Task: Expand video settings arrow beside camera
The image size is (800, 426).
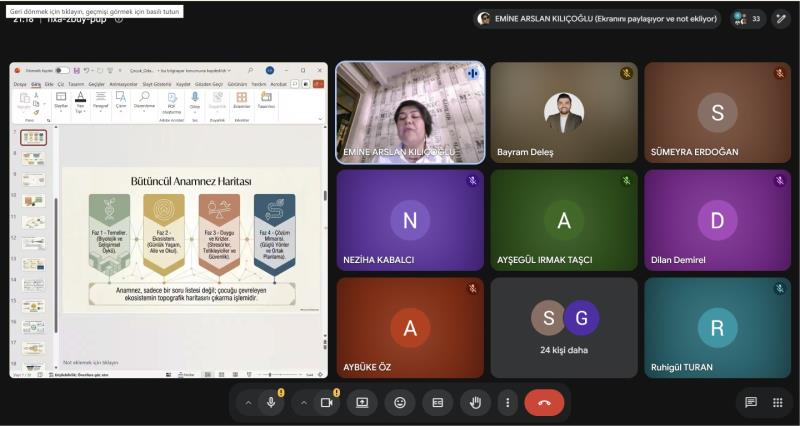Action: click(x=304, y=403)
